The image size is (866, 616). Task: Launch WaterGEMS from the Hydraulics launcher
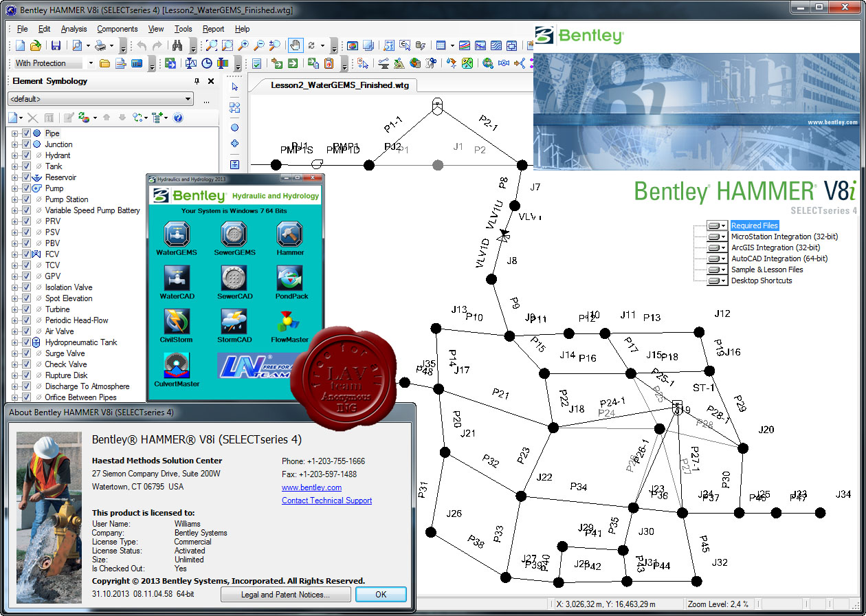point(177,234)
